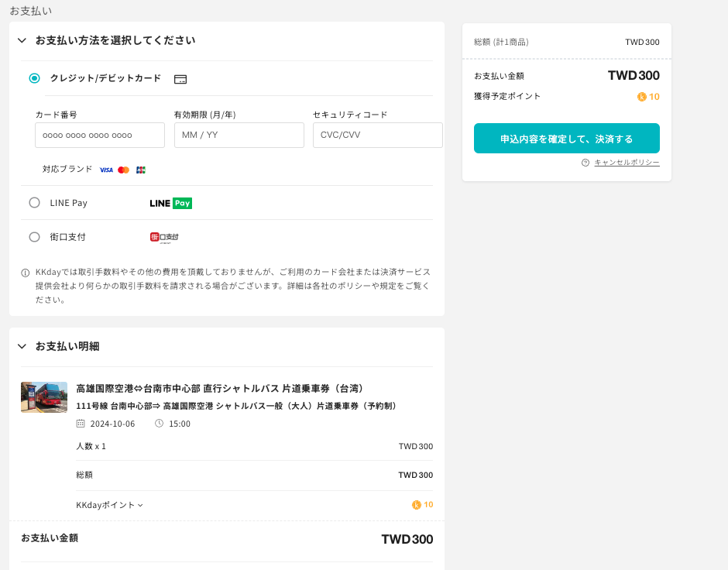Click the 街口支付 logo icon

point(163,237)
